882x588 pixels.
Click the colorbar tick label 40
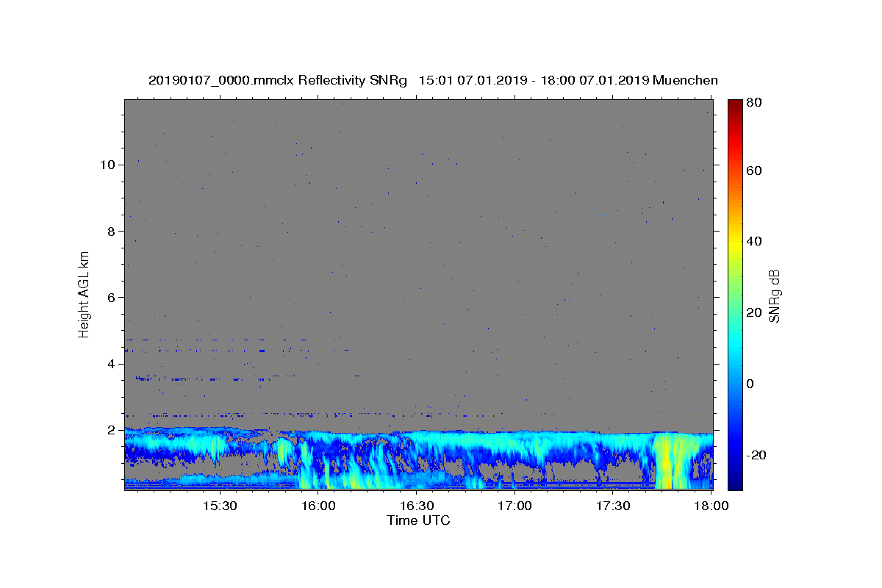[754, 241]
